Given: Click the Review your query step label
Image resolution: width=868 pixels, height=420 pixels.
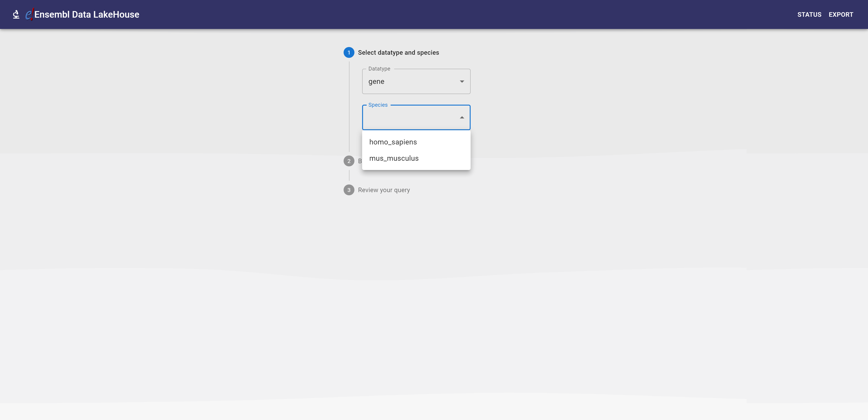Looking at the screenshot, I should coord(384,190).
